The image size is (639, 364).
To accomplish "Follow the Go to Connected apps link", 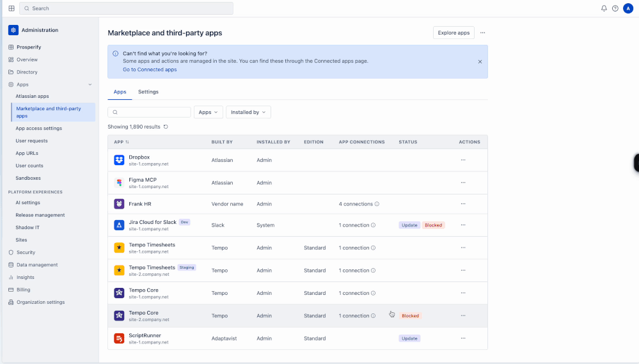I will (150, 70).
